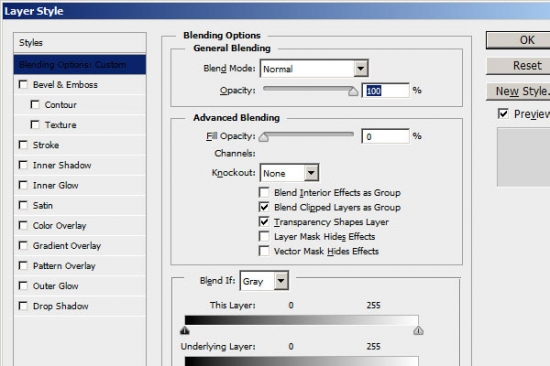
Task: Check Layer Mask Hides Effects
Action: coord(264,237)
